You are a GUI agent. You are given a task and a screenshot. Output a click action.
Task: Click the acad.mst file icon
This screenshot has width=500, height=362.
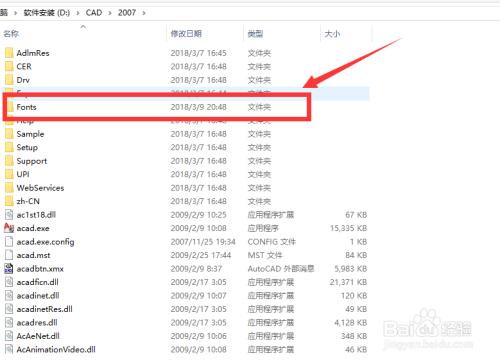(x=9, y=255)
